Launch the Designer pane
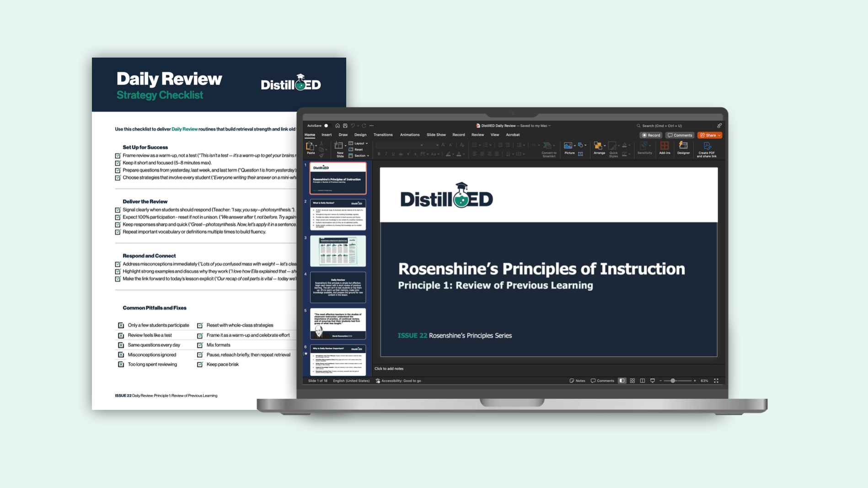This screenshot has width=868, height=488. click(683, 148)
